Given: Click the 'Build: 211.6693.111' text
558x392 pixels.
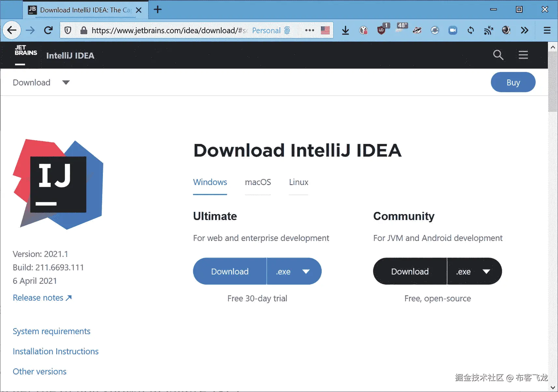Looking at the screenshot, I should point(48,268).
